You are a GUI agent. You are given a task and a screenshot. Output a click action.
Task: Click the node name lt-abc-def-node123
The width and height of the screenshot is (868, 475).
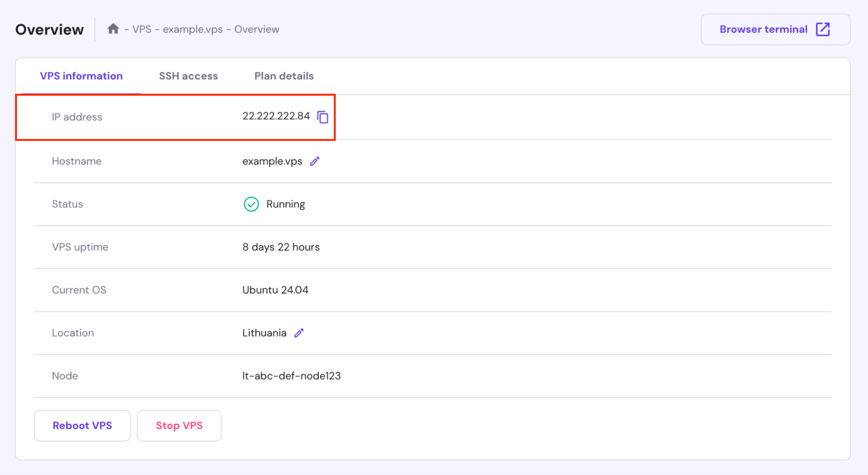click(x=291, y=376)
